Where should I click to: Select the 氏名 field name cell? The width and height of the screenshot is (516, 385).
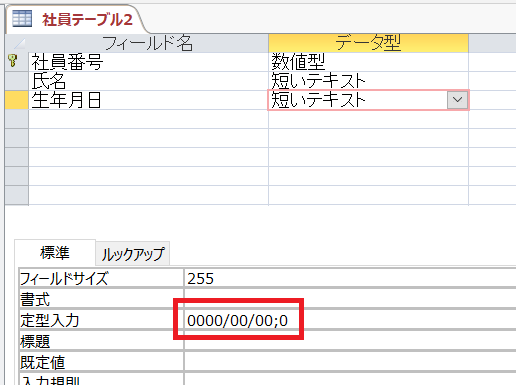[148, 81]
